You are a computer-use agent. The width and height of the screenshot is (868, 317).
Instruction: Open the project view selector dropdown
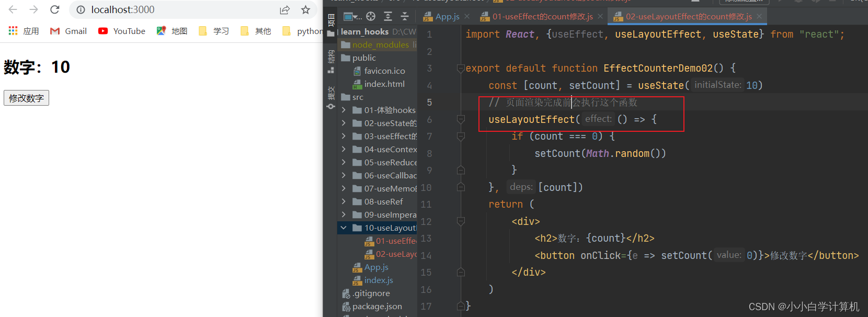click(x=352, y=17)
